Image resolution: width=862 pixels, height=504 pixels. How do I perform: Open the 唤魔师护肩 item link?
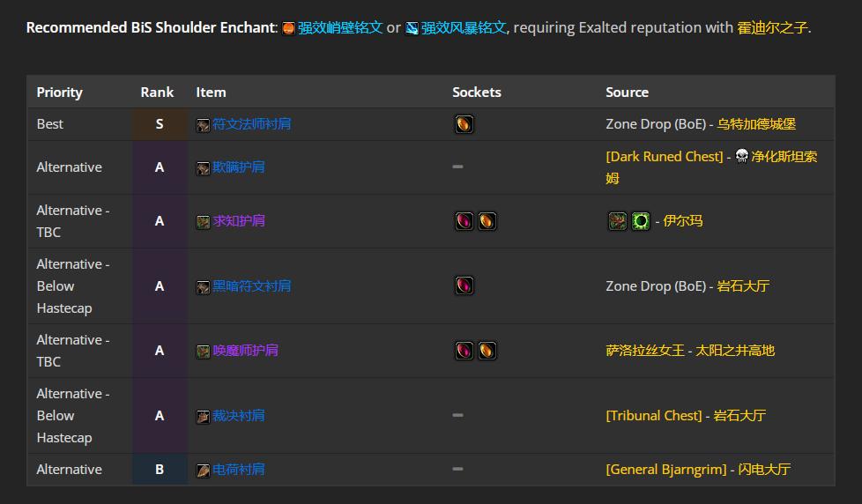pos(245,350)
